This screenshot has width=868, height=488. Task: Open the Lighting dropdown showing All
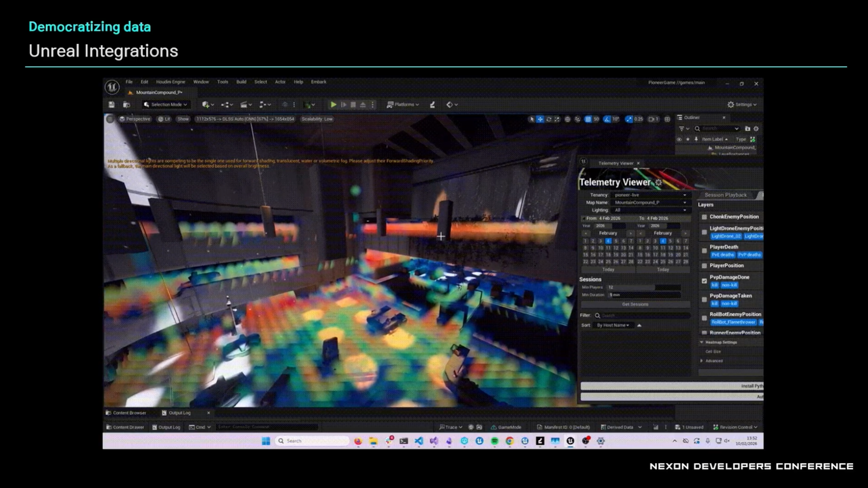coord(650,210)
